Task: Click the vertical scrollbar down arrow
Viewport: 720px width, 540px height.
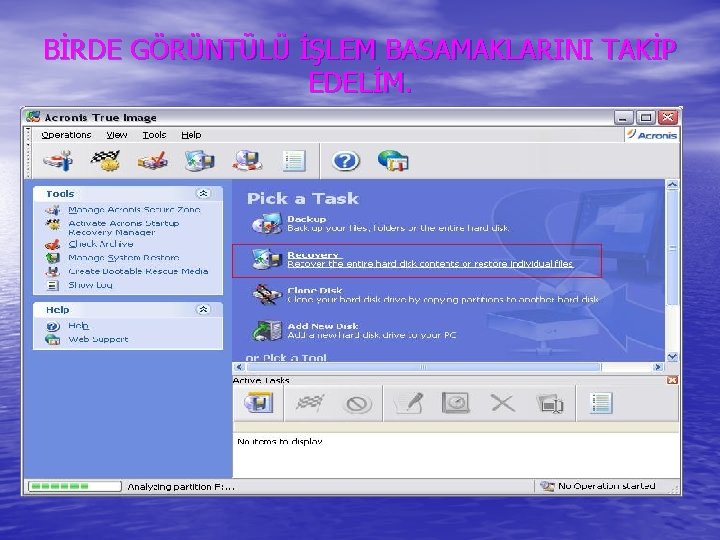Action: pyautogui.click(x=672, y=356)
